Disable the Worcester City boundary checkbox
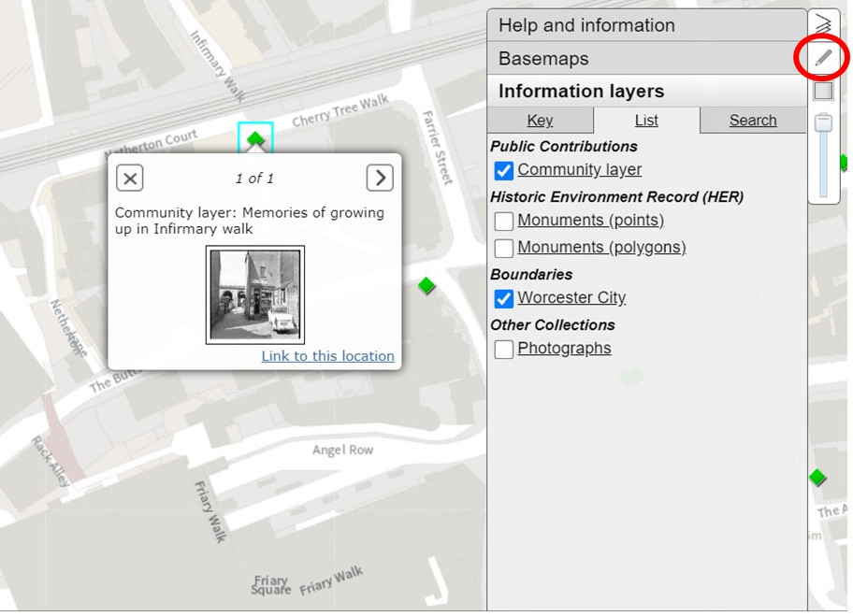The image size is (853, 616). [x=503, y=298]
